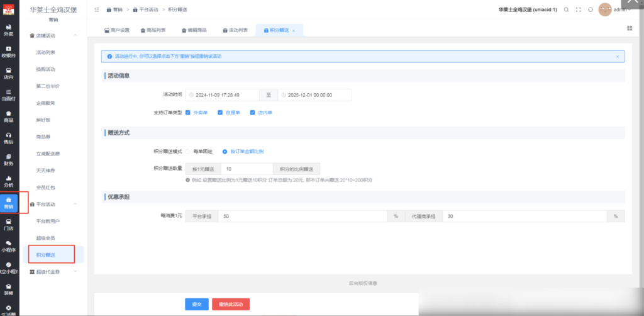Open the 收银台 sidebar section
This screenshot has width=644, height=316.
point(9,52)
